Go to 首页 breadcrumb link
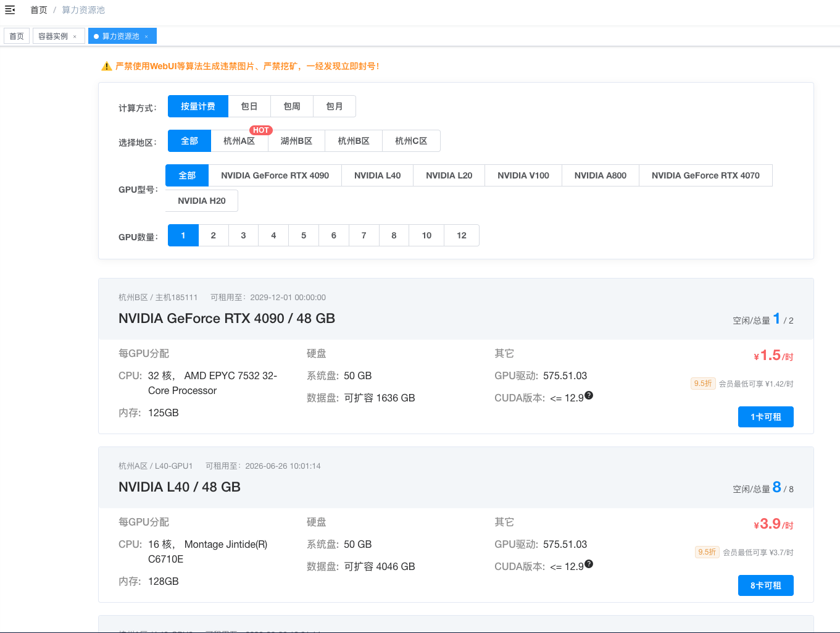 click(39, 10)
